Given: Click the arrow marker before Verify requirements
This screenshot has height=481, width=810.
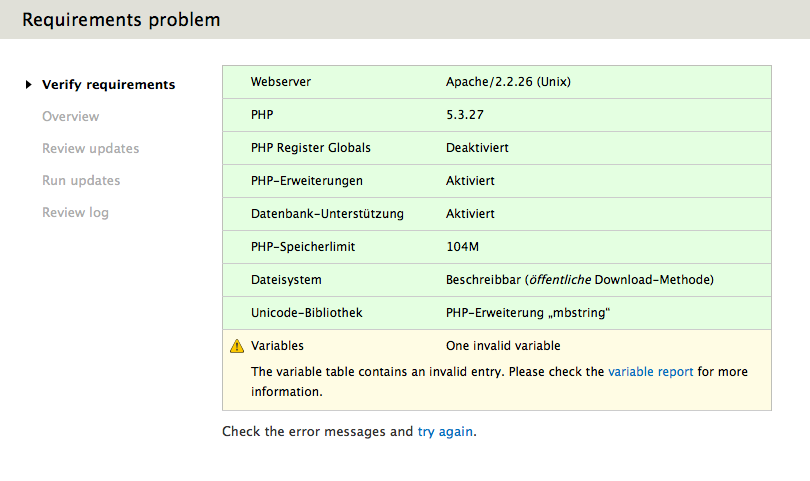Looking at the screenshot, I should pyautogui.click(x=29, y=85).
